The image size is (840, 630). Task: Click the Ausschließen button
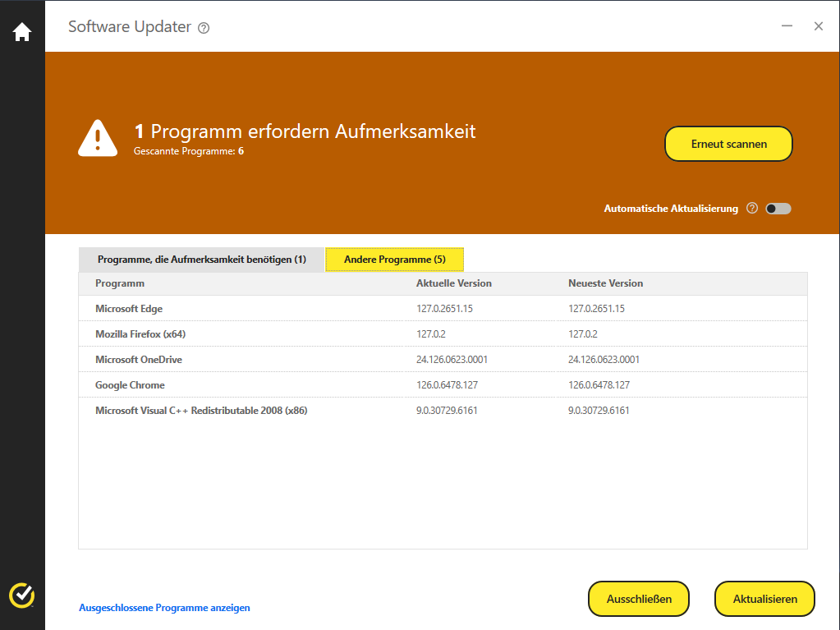click(x=638, y=599)
